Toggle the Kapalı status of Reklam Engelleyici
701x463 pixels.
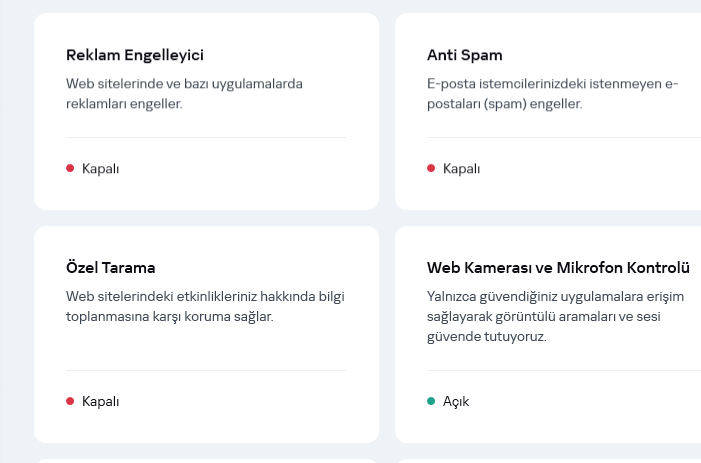(x=100, y=169)
